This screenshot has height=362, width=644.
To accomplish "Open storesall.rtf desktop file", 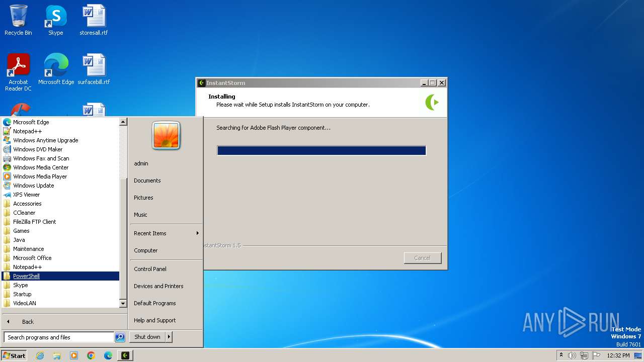I will pyautogui.click(x=94, y=20).
